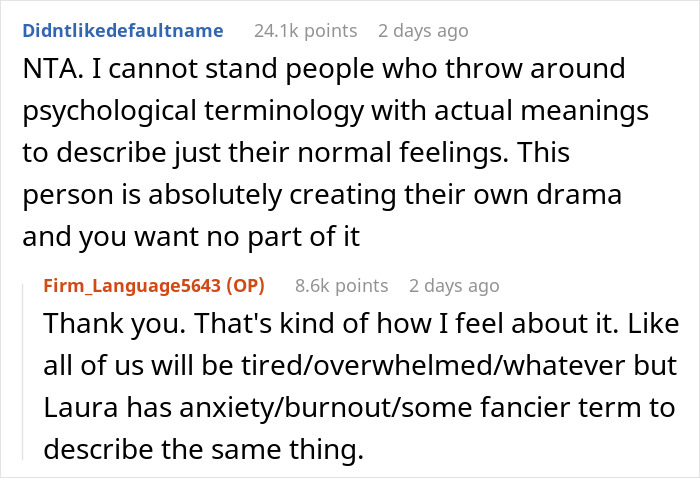Click the 8.6k points score

click(x=341, y=286)
